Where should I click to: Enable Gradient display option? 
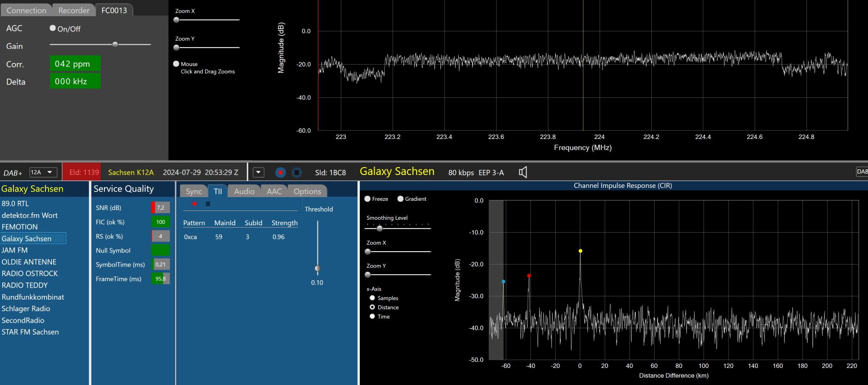401,199
